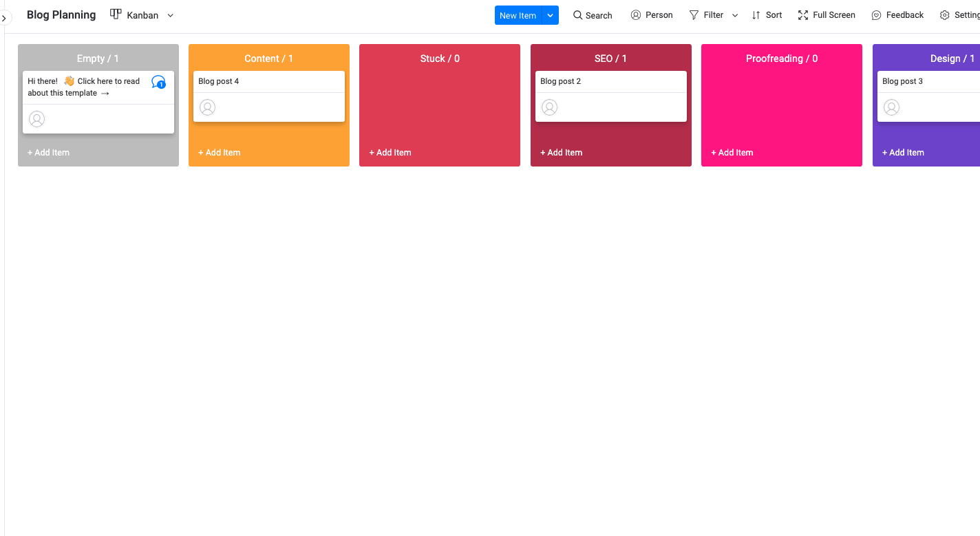Add Item in the Empty column
This screenshot has width=980, height=536.
coord(48,153)
